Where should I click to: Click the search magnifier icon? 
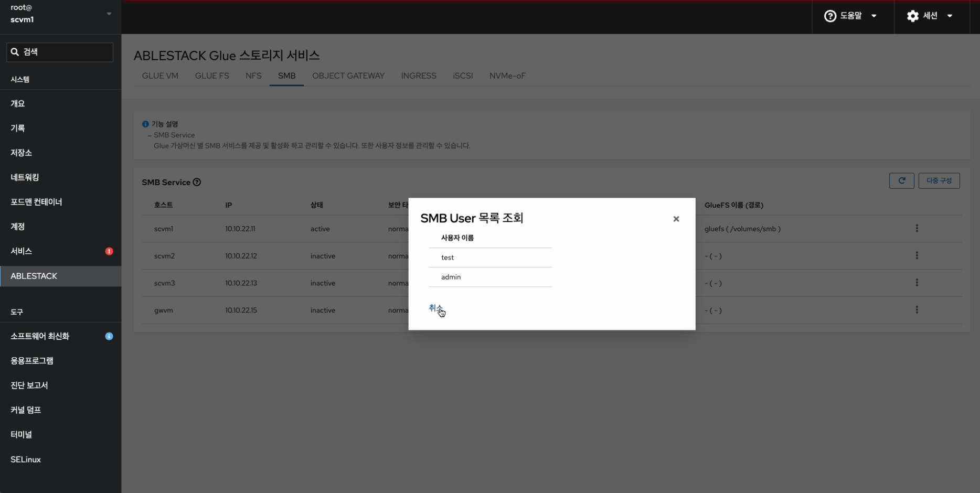(x=15, y=52)
